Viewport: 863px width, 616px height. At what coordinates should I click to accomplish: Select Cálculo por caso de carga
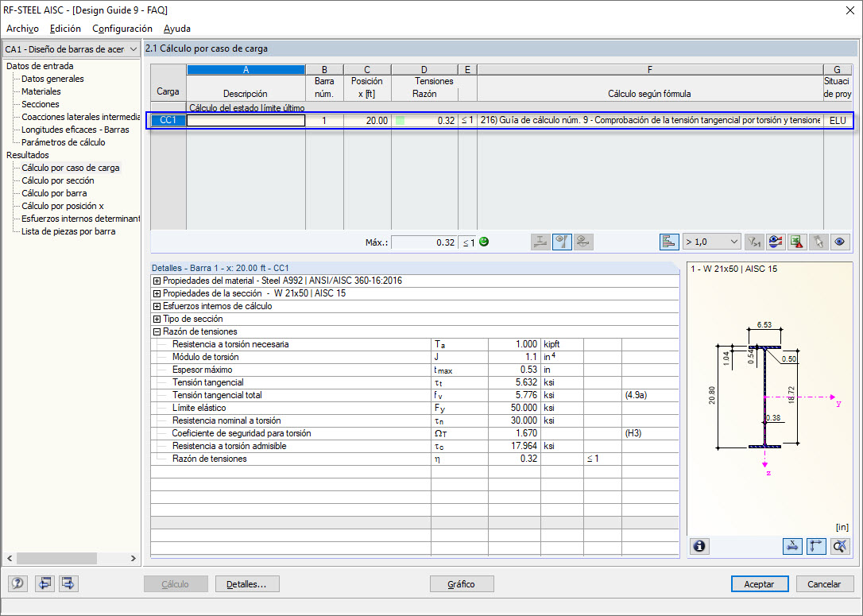pos(71,168)
